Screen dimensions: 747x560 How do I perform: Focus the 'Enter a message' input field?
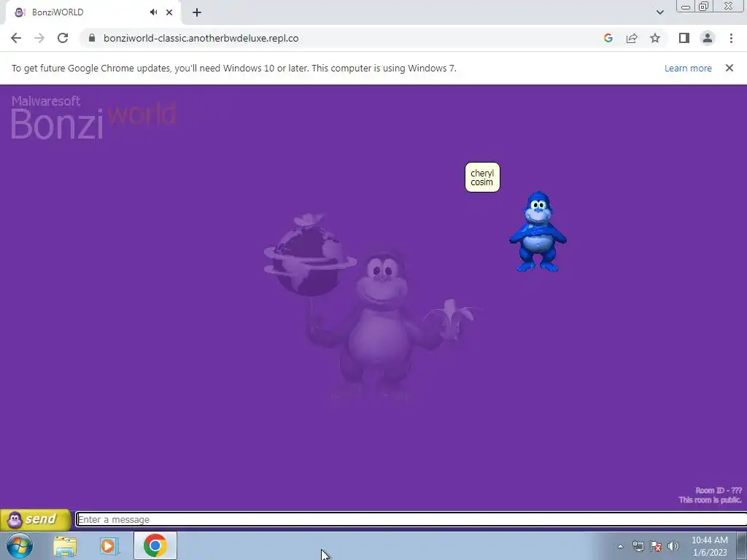[x=411, y=519]
